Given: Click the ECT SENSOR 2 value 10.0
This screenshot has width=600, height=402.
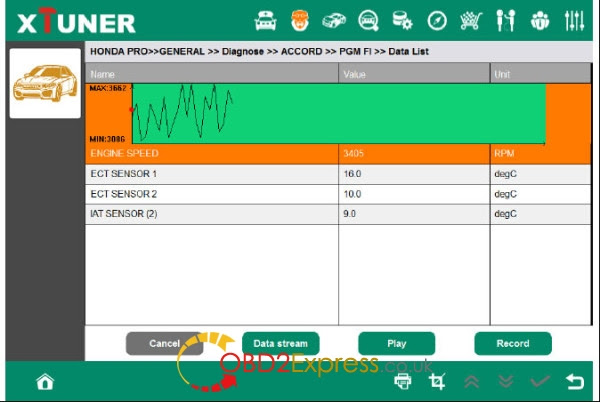Looking at the screenshot, I should [352, 194].
